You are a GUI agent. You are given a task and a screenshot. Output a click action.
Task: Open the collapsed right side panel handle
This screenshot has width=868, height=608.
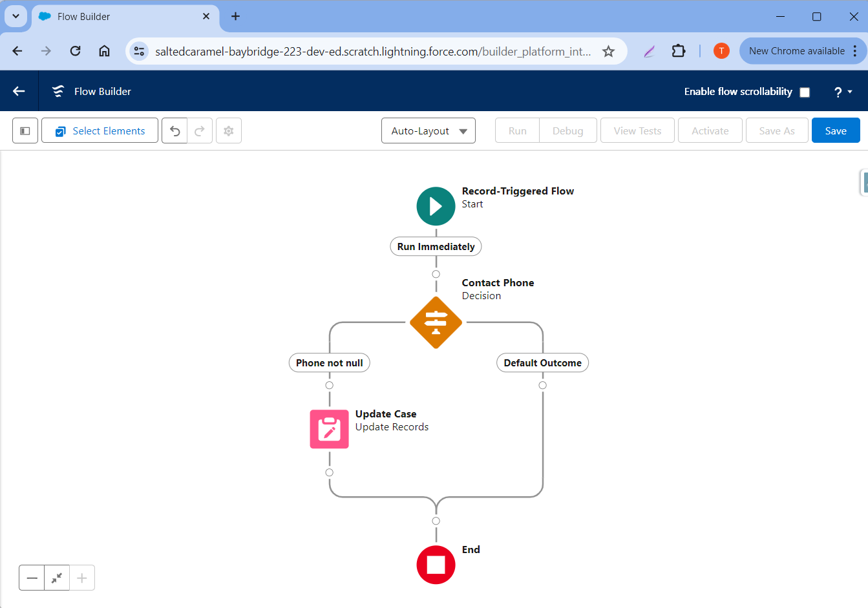(864, 182)
